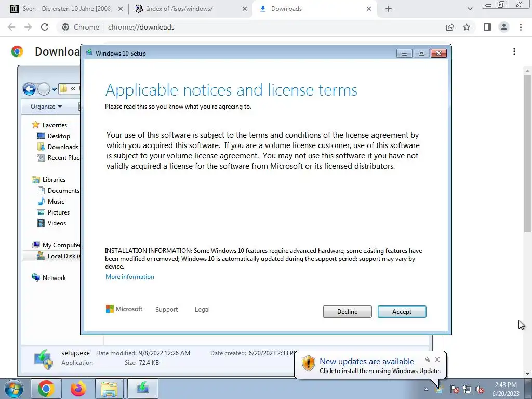Open the Organize menu in Explorer
Image resolution: width=532 pixels, height=399 pixels.
pyautogui.click(x=46, y=107)
